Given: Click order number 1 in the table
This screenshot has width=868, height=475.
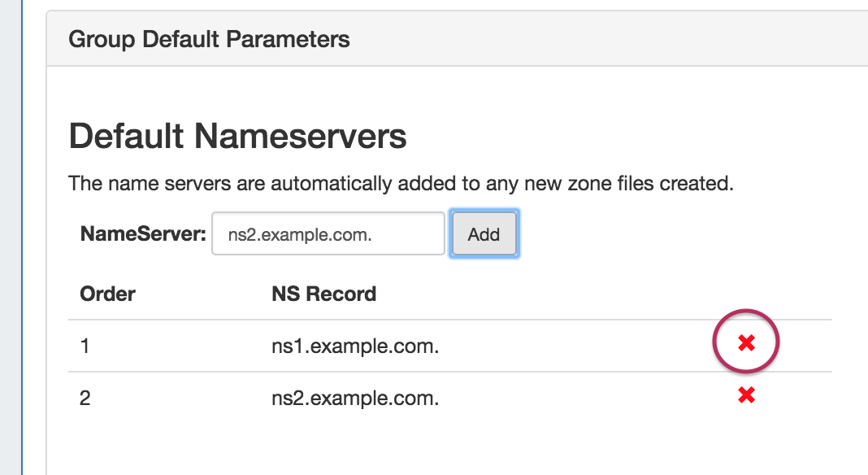Looking at the screenshot, I should point(85,346).
